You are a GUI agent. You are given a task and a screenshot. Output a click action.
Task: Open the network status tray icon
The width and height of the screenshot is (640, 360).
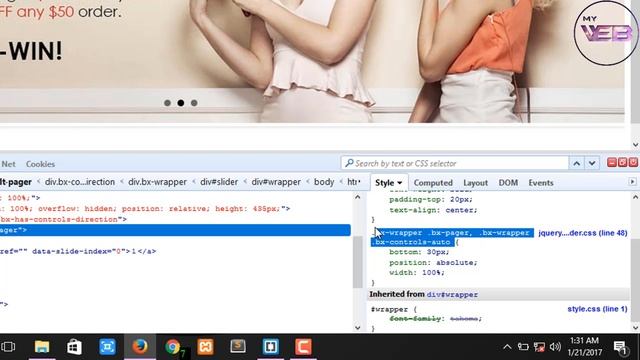539,347
